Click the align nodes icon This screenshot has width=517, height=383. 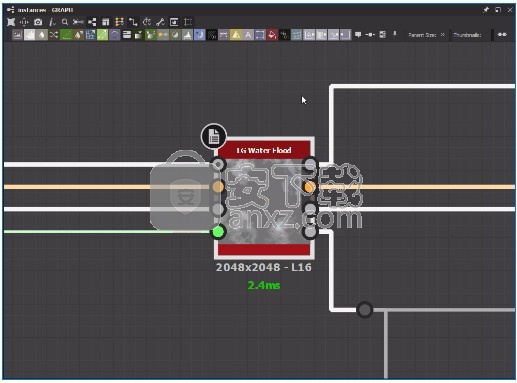tap(78, 22)
